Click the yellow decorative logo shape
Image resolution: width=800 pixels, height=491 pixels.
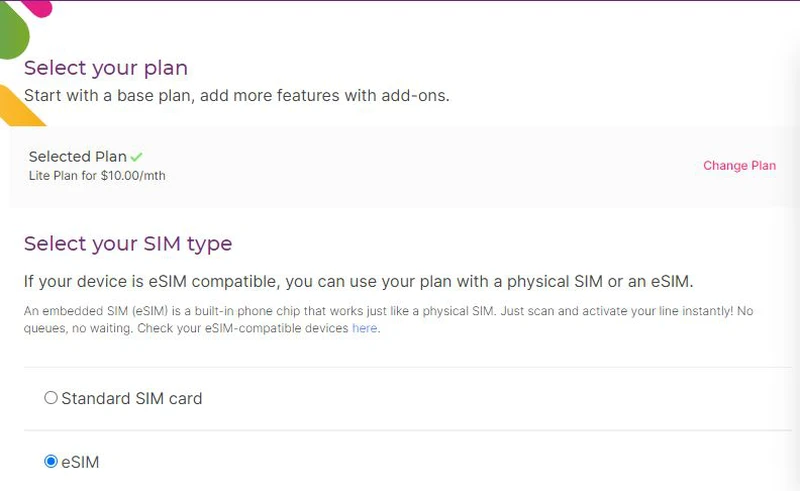18,106
